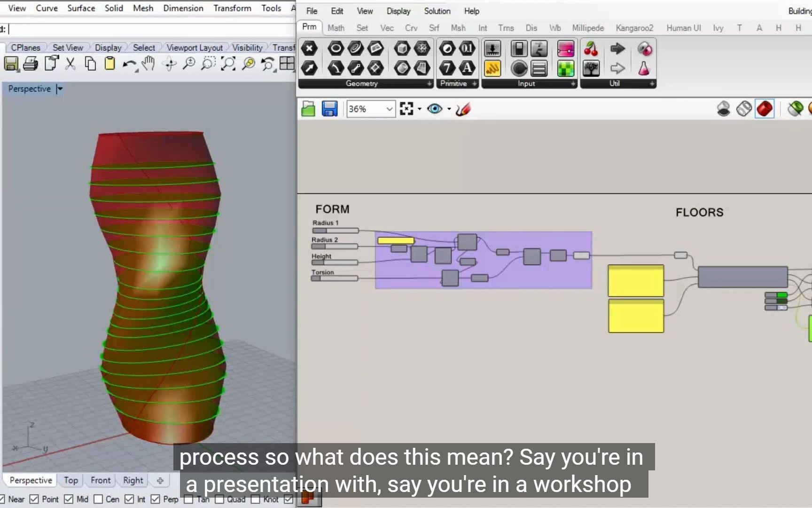
Task: Enable the Cen object snap
Action: click(x=98, y=500)
